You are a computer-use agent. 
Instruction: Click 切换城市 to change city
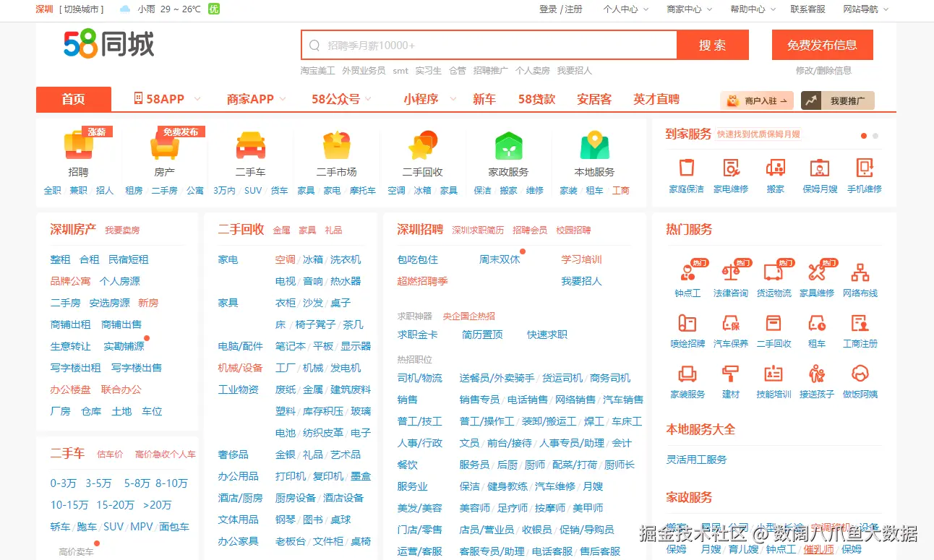pyautogui.click(x=82, y=9)
